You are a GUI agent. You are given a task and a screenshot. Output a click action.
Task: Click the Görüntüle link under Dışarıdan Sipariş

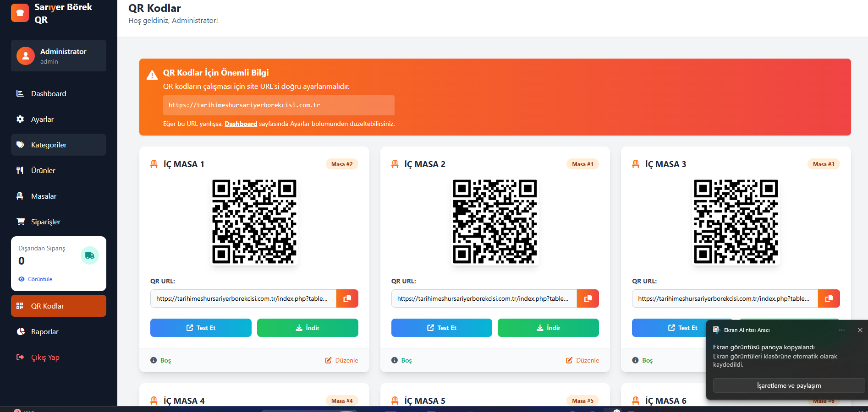point(39,279)
